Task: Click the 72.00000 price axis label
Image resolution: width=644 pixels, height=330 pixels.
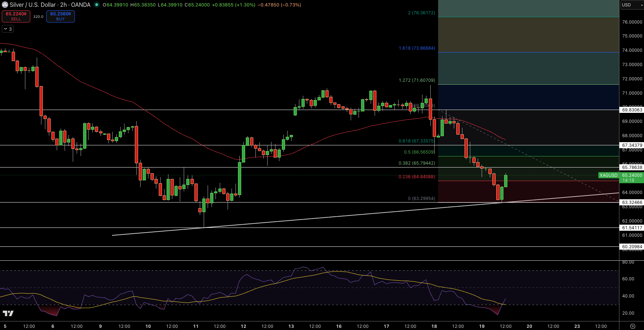Action: [x=632, y=79]
